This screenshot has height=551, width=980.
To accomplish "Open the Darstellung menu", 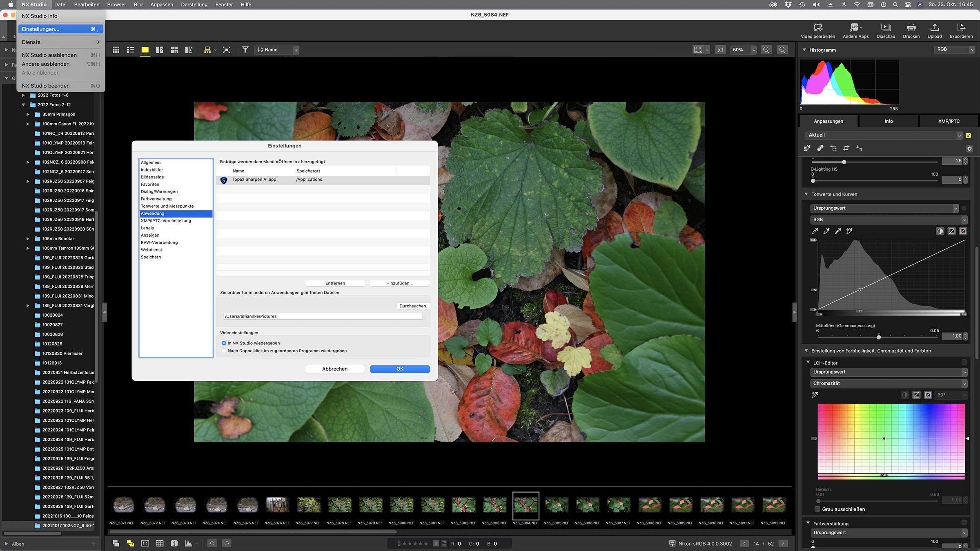I will point(194,4).
